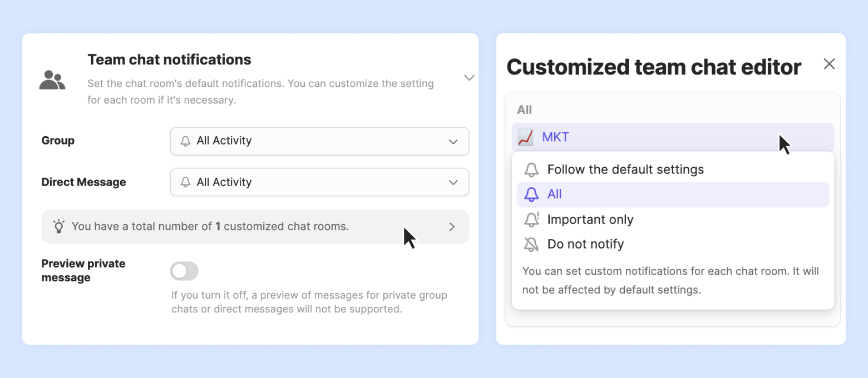Open the customized chat rooms banner
The width and height of the screenshot is (868, 378).
255,226
